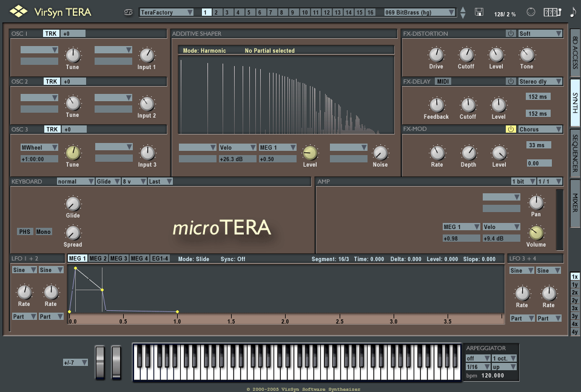Click the modulation wheel
Image resolution: width=581 pixels, height=392 pixels.
(x=116, y=362)
